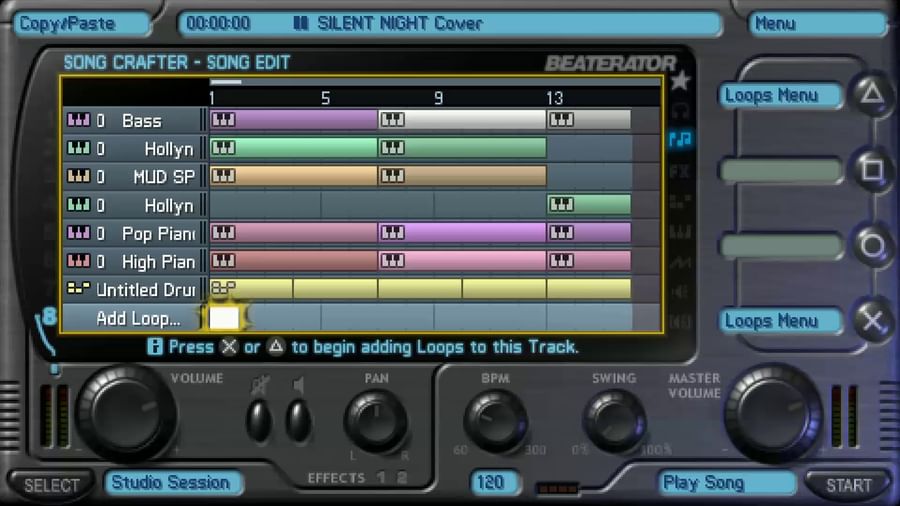
Task: Select bar 13 on the timeline ruler
Action: (x=554, y=98)
